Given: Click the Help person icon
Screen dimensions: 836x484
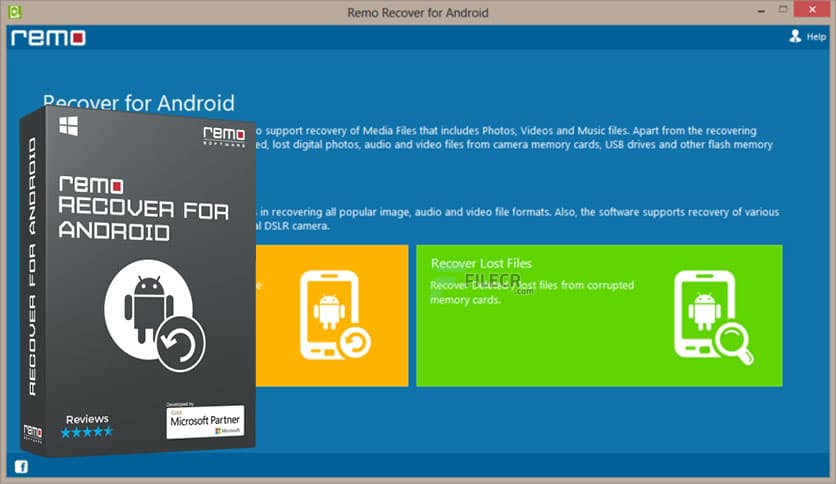Looking at the screenshot, I should pyautogui.click(x=795, y=36).
